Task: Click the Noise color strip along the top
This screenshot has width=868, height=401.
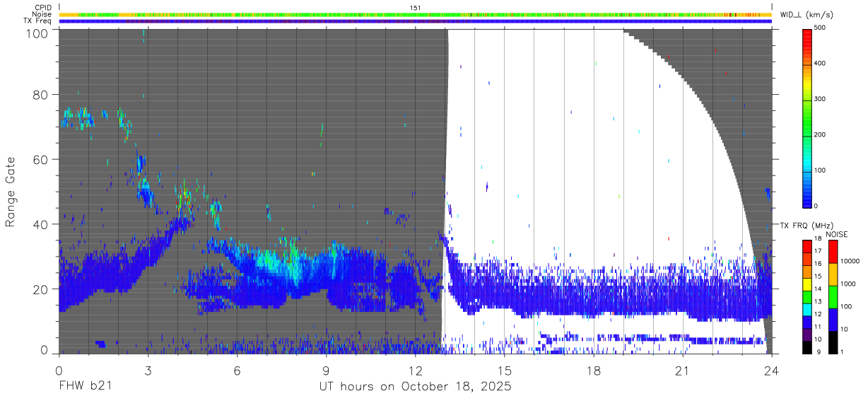Action: [416, 14]
